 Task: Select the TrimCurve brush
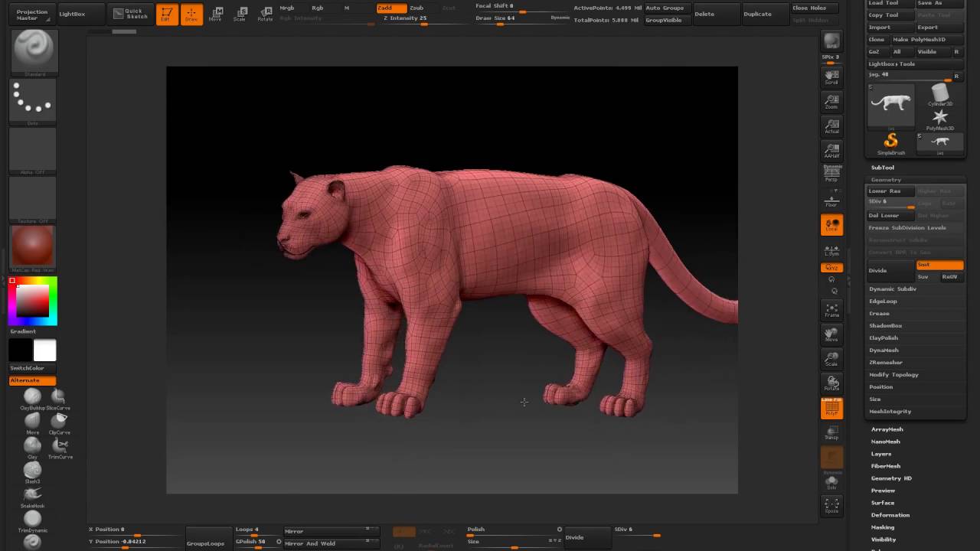click(60, 448)
